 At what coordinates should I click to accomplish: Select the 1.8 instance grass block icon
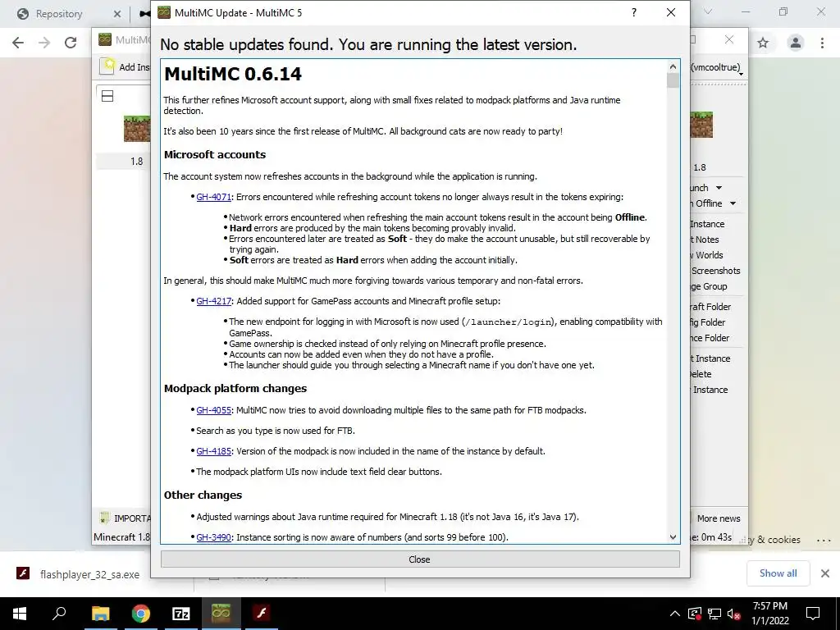click(x=137, y=128)
